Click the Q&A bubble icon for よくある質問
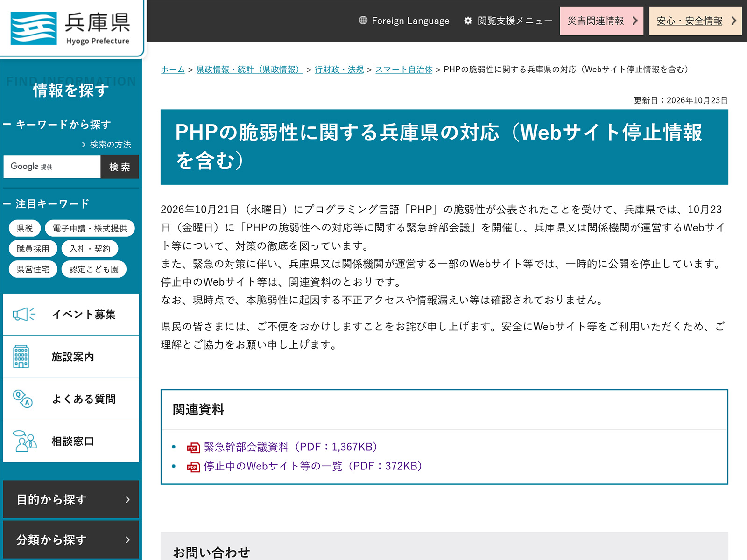 (x=22, y=399)
